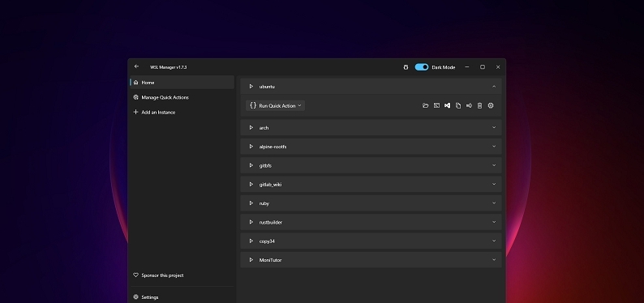Collapse the ubuntu instance chevron
Image resolution: width=644 pixels, height=303 pixels.
click(x=494, y=87)
